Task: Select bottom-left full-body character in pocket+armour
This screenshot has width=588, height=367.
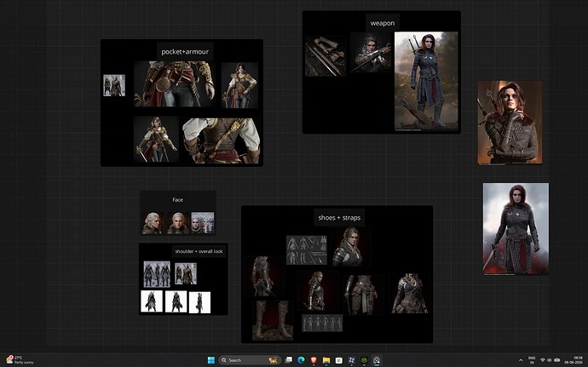Action: point(156,140)
